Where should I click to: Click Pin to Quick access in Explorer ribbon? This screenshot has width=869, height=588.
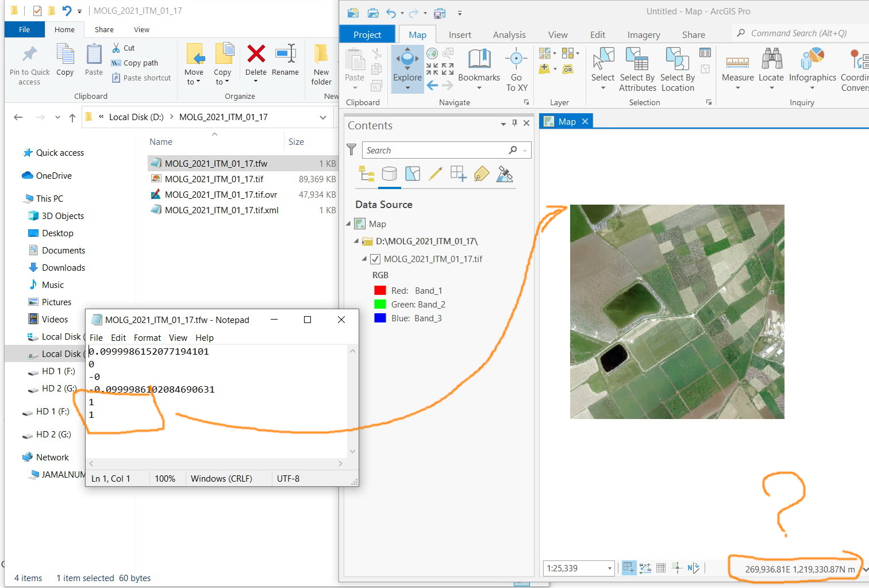pyautogui.click(x=29, y=66)
